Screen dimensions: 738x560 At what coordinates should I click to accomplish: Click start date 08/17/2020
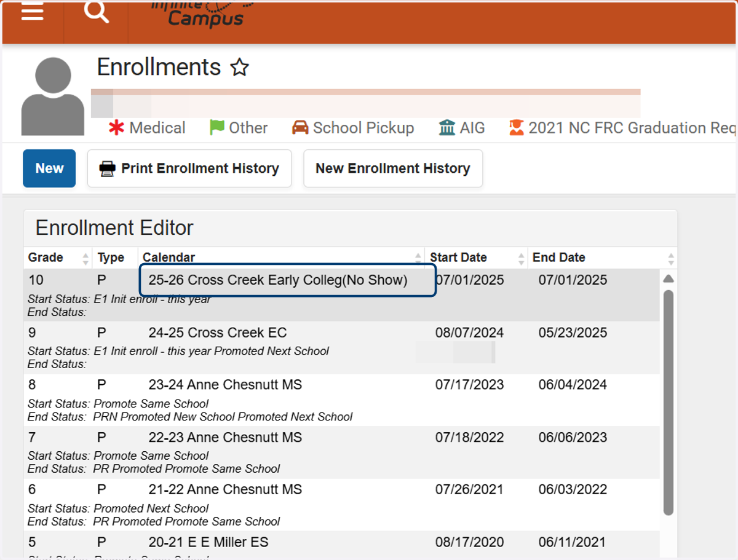tap(470, 542)
